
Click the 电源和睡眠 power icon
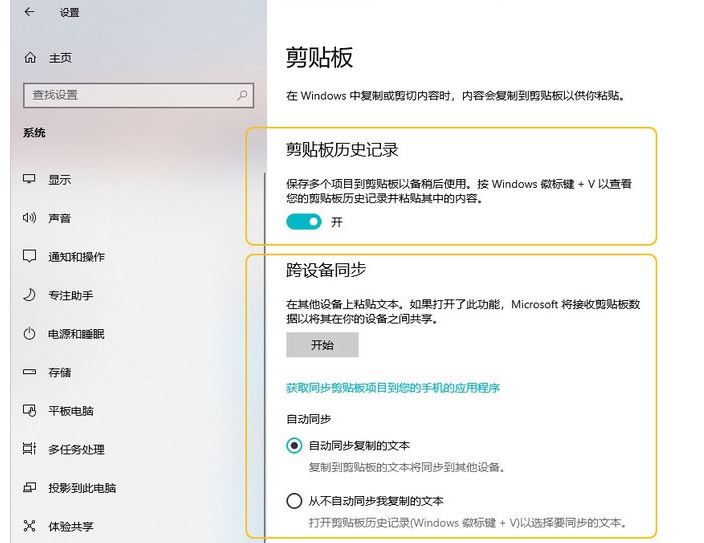29,334
